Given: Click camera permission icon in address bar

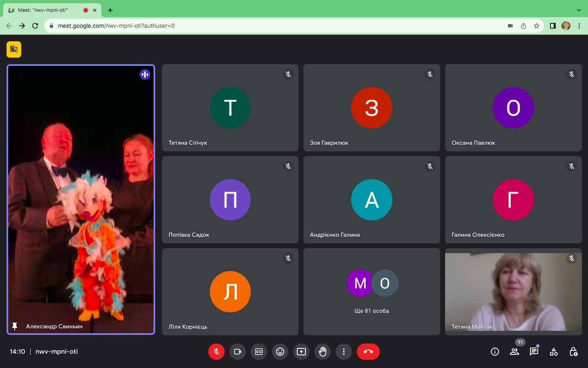Looking at the screenshot, I should click(x=510, y=26).
